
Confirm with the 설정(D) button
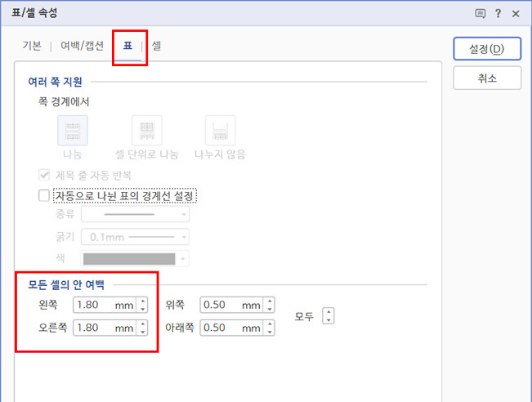point(487,49)
